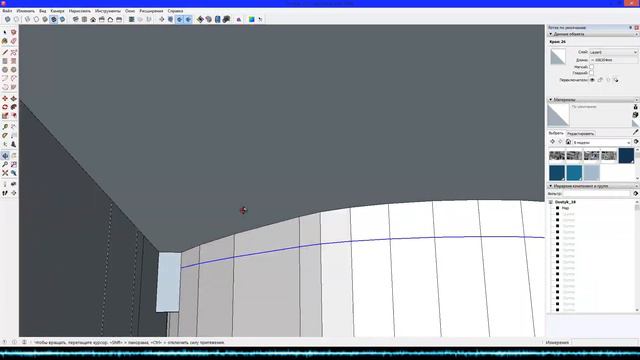Click the create material icon
This screenshot has height=360, width=640.
click(x=635, y=115)
